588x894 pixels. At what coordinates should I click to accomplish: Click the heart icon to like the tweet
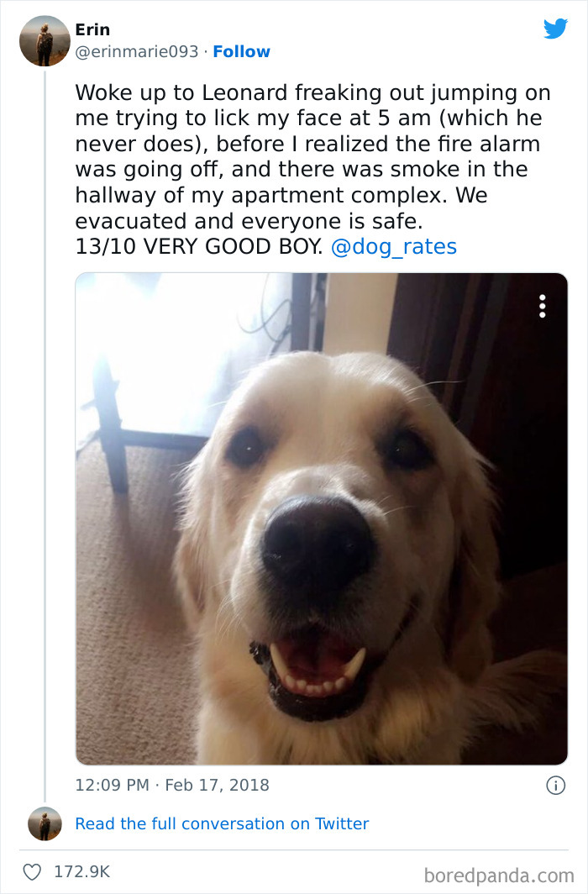pyautogui.click(x=32, y=872)
